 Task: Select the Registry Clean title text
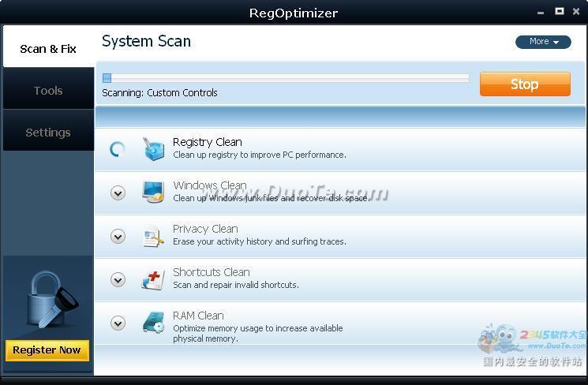point(208,142)
